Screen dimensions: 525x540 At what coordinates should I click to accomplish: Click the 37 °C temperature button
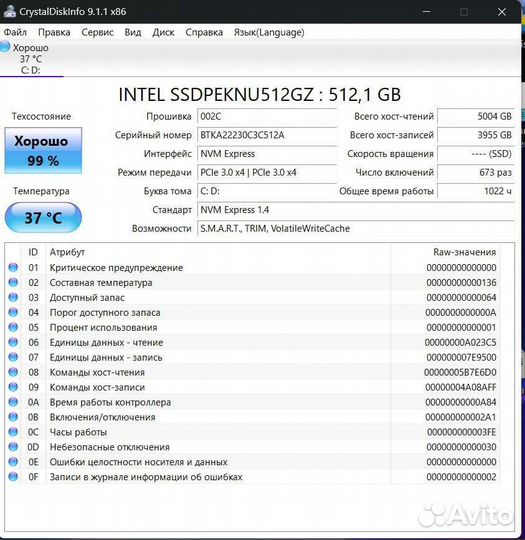43,218
